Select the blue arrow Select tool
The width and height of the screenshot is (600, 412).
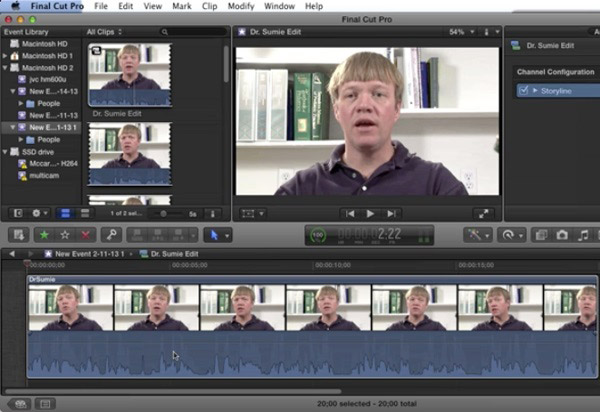pos(214,235)
